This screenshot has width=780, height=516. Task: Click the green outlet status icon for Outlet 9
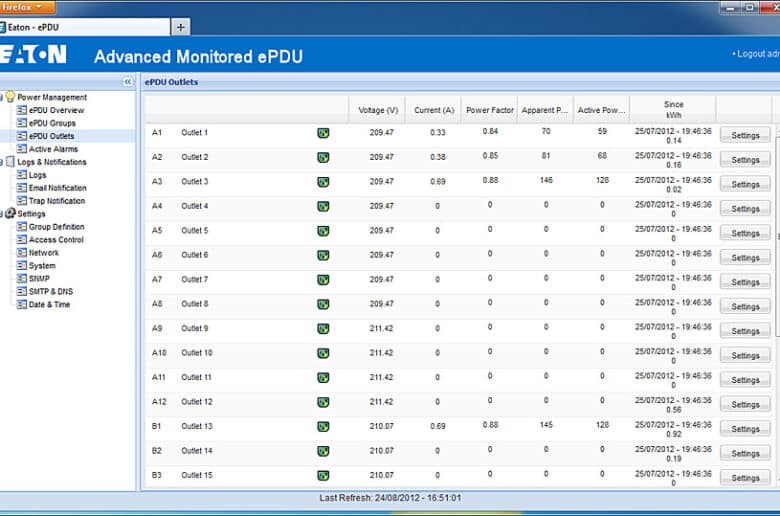pos(323,328)
